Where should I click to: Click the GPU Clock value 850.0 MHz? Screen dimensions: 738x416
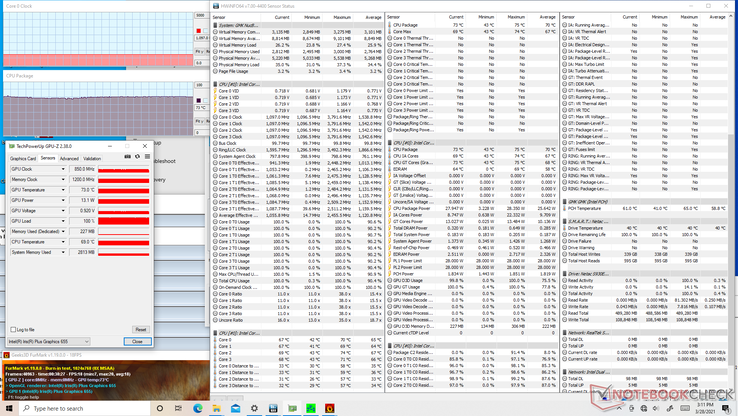82,169
